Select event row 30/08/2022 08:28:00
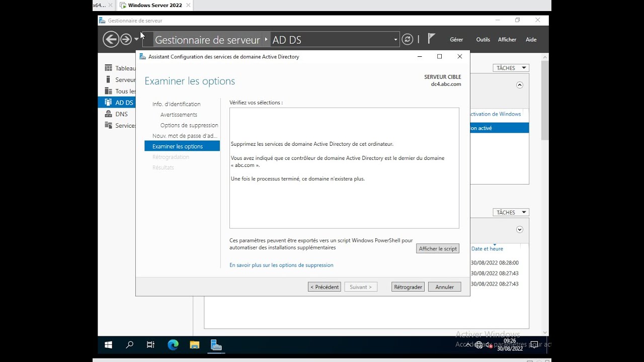The width and height of the screenshot is (644, 362). (495, 262)
